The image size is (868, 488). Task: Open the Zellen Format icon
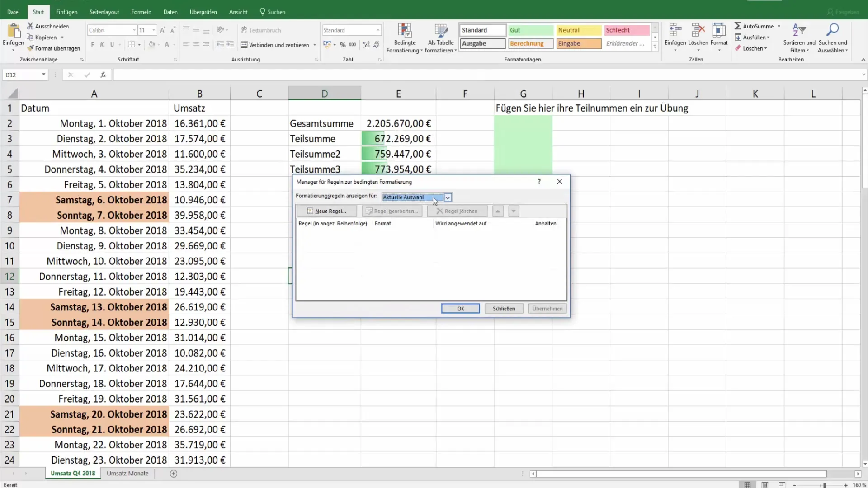tap(719, 30)
